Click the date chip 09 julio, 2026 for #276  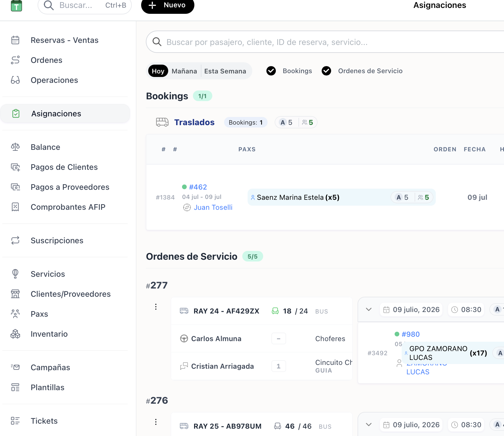click(x=411, y=425)
